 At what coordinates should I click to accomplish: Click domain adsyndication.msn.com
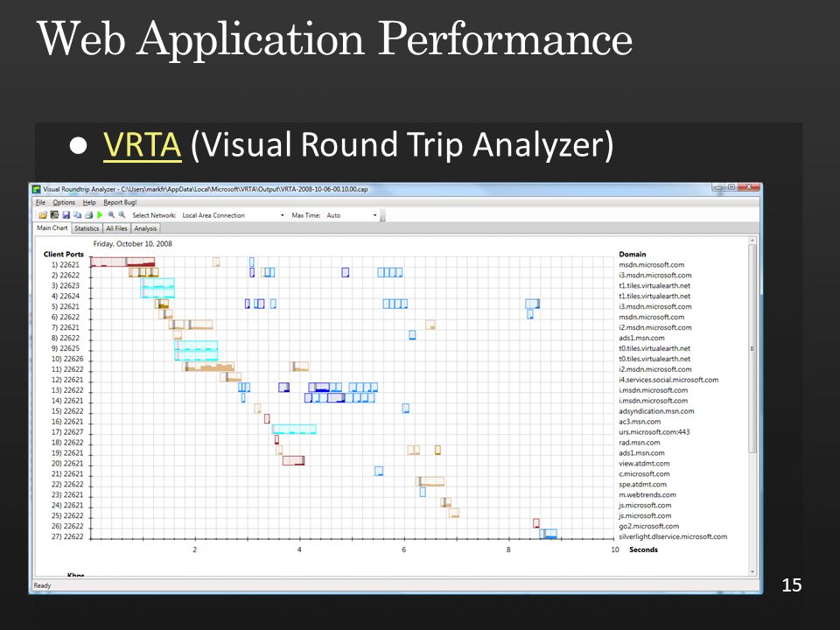(656, 411)
